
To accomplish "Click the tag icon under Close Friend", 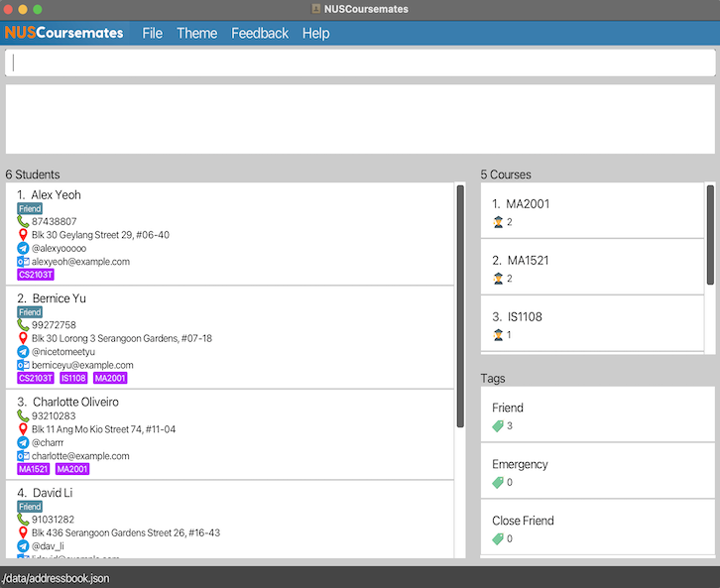I will [x=498, y=538].
